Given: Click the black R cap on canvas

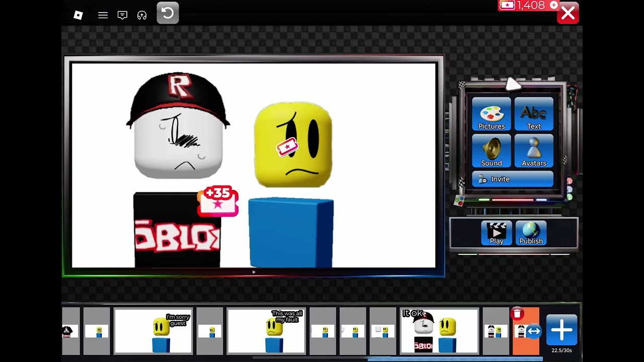Looking at the screenshot, I should (x=178, y=101).
